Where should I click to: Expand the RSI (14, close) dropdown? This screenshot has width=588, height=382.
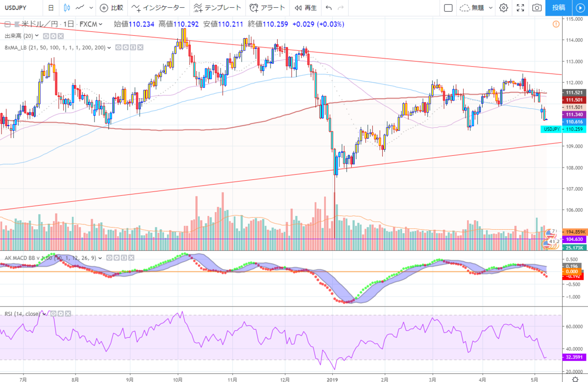point(43,313)
